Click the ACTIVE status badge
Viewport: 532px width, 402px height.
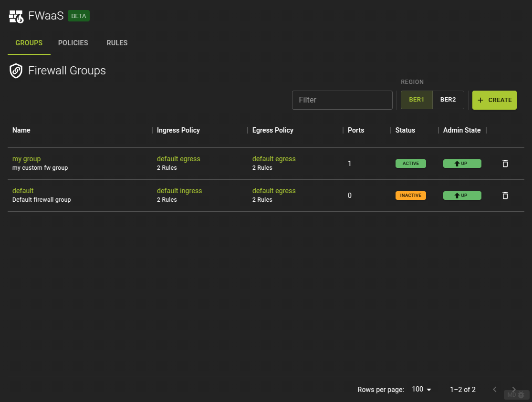point(410,164)
